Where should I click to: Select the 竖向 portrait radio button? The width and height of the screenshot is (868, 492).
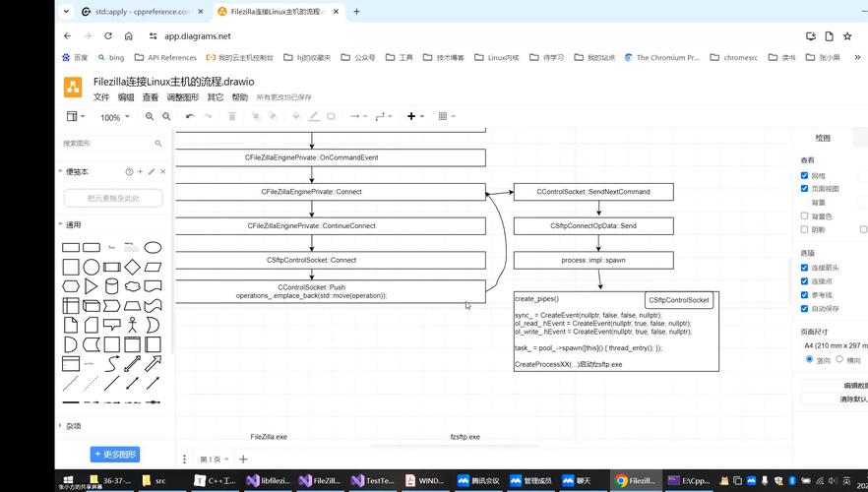(809, 359)
